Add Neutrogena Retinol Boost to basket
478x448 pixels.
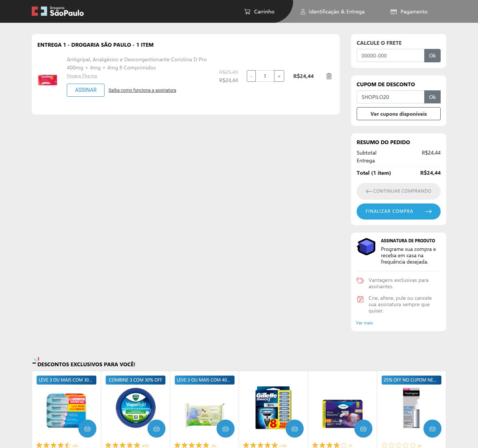[x=432, y=429]
